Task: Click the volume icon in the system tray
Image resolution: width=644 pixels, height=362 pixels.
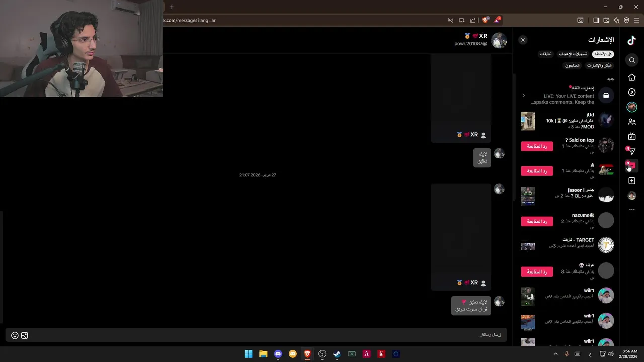Action: pos(611,354)
